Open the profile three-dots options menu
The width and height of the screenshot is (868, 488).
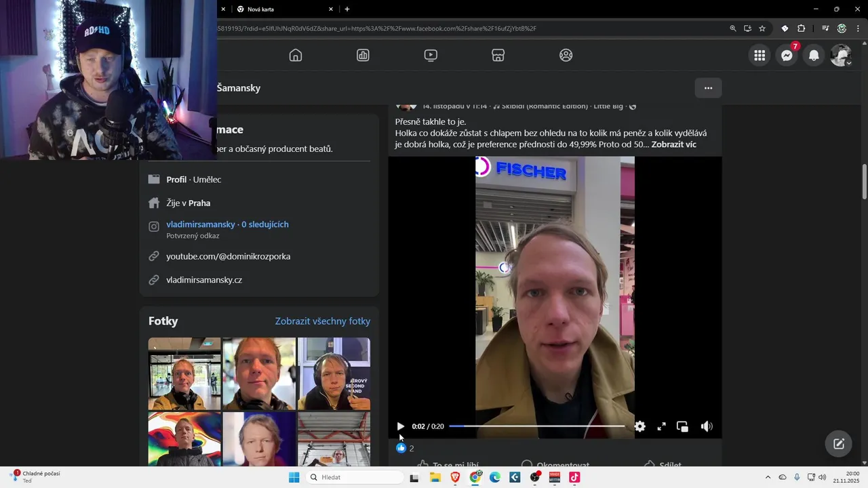point(708,88)
